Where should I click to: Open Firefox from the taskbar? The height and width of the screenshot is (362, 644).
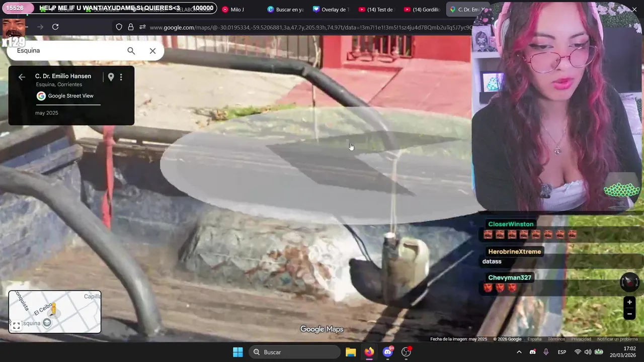(x=369, y=352)
